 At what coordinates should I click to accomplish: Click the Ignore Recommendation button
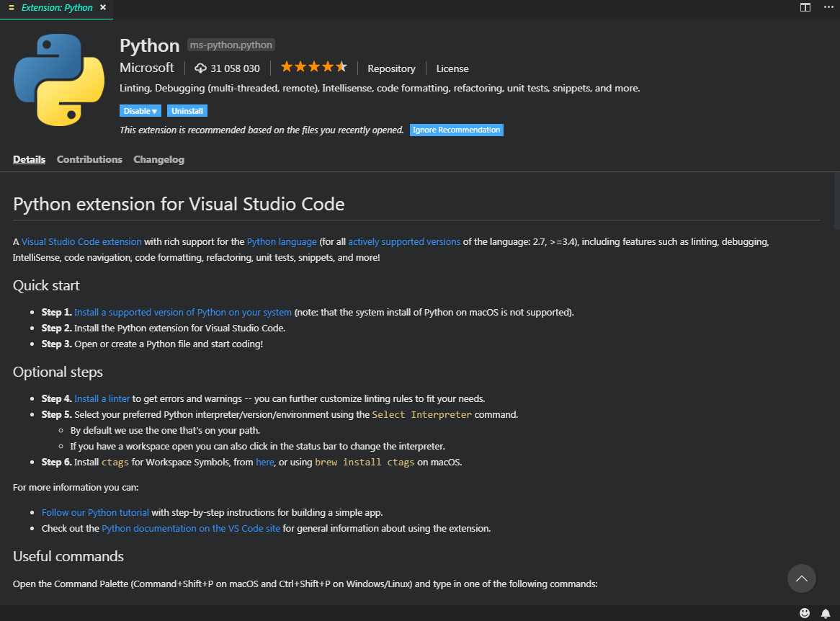pos(456,130)
